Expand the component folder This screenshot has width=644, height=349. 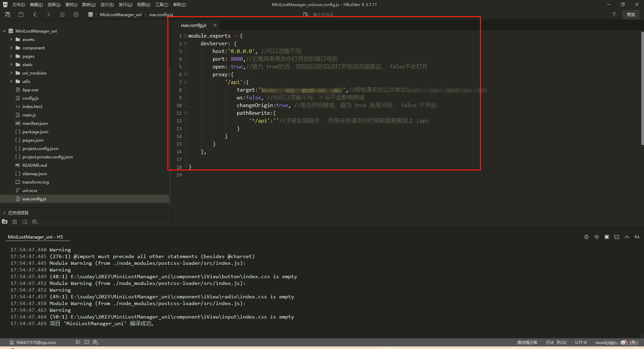click(x=11, y=48)
